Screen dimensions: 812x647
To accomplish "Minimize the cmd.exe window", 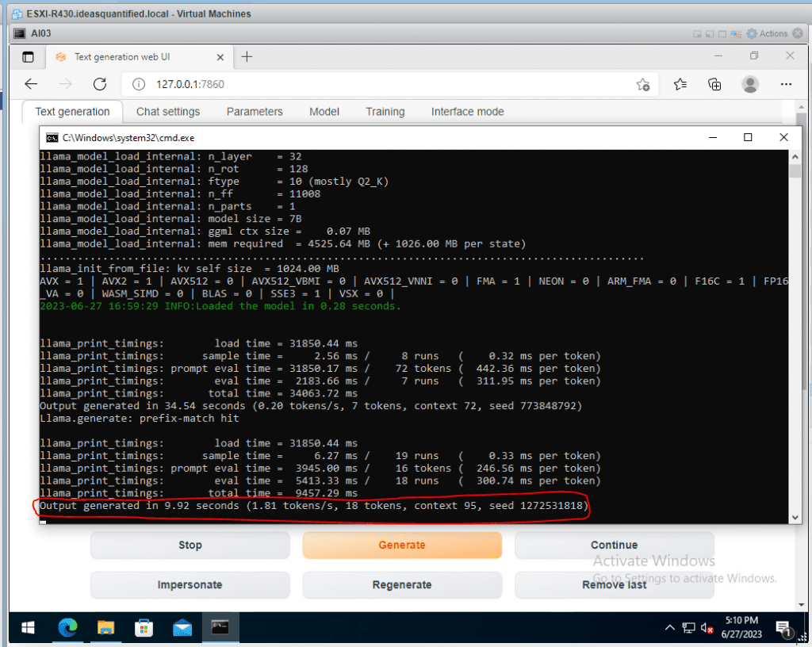I will click(713, 138).
